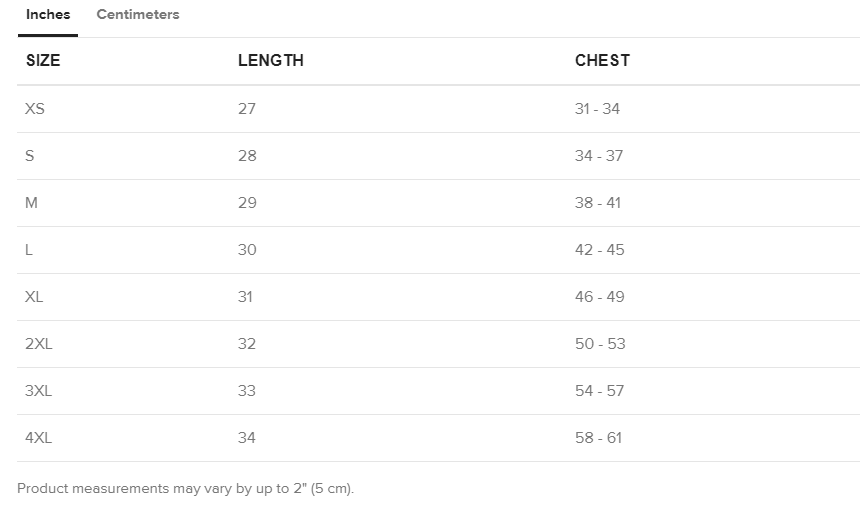The image size is (866, 509).
Task: Click chest measurement 42 - 45
Action: tap(599, 250)
